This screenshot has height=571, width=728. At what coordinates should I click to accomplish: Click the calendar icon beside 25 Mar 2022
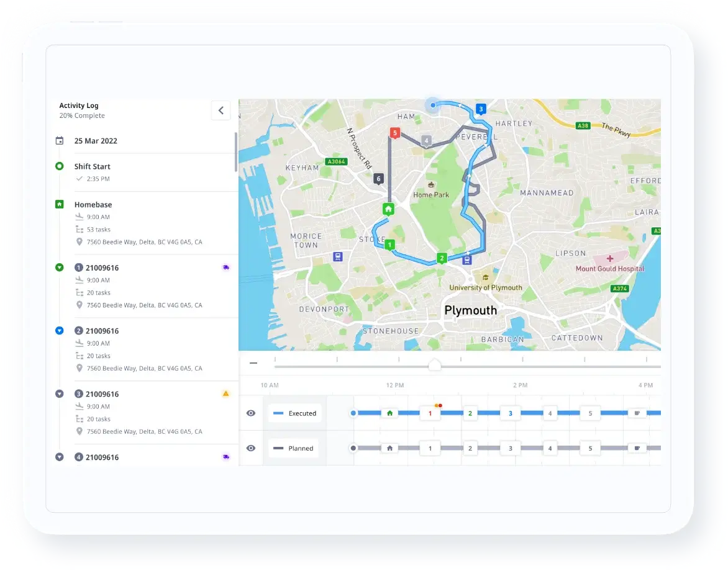(x=60, y=141)
